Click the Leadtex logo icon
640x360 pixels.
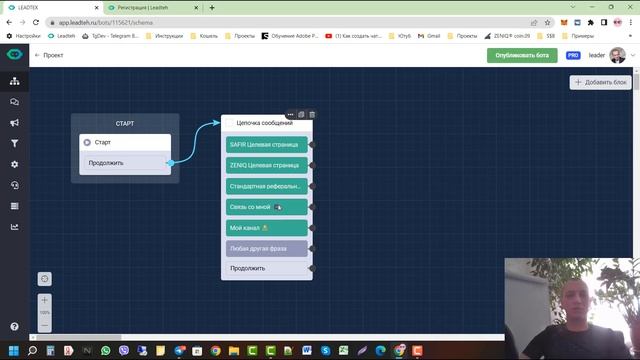coord(15,54)
